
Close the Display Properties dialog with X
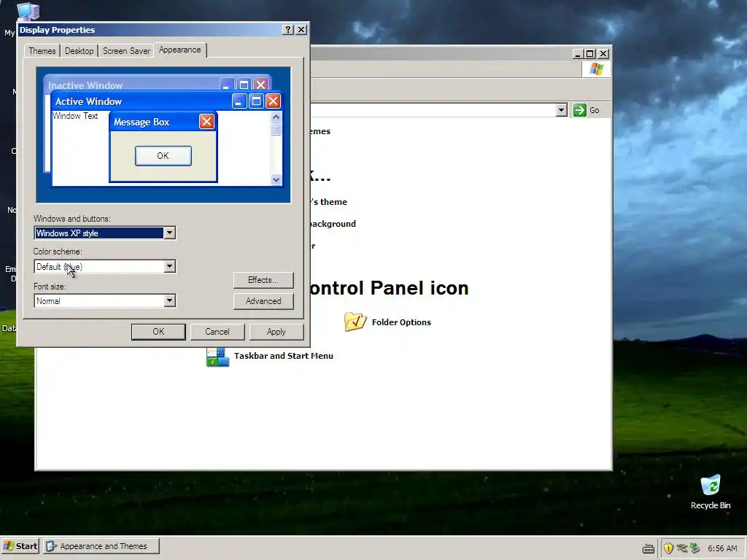pos(301,29)
